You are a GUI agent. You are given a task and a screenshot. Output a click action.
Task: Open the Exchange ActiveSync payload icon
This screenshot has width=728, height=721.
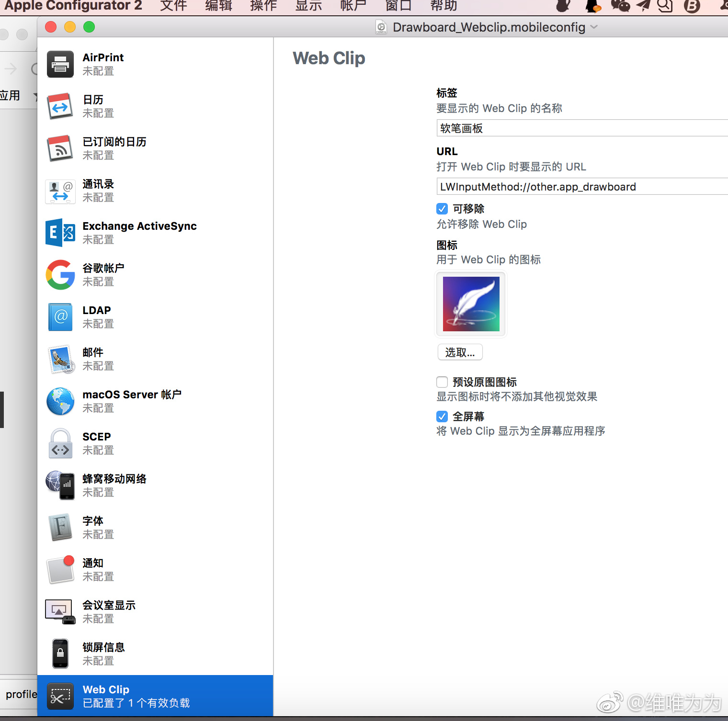tap(60, 233)
